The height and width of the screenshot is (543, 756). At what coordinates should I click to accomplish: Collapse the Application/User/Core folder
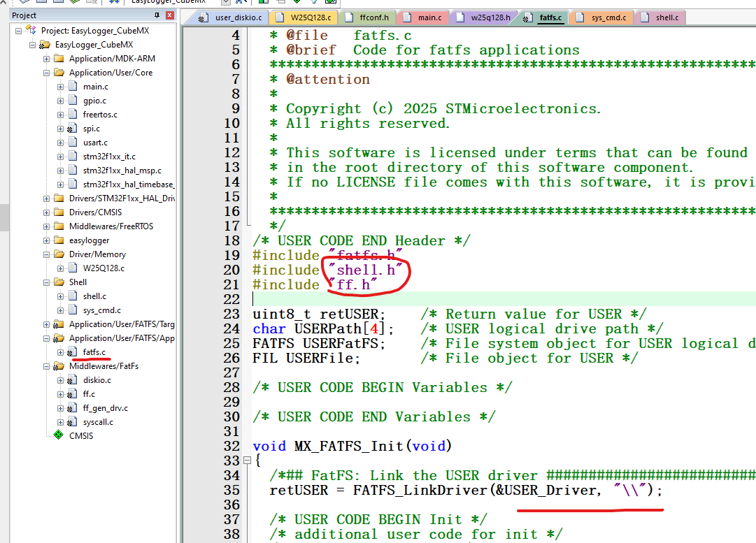pyautogui.click(x=46, y=73)
